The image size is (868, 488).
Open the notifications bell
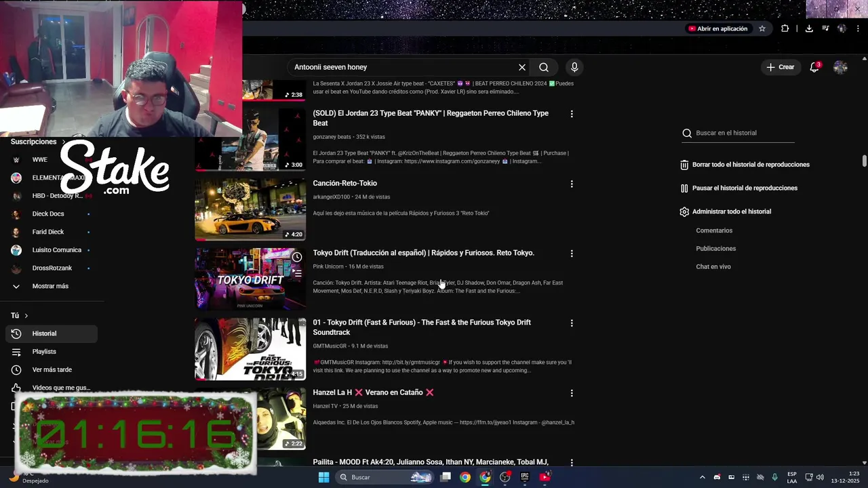[x=814, y=67]
